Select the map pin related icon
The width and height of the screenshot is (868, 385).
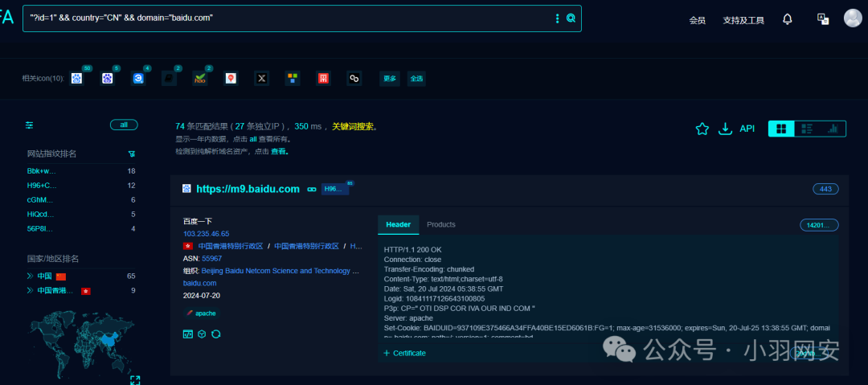(x=231, y=78)
